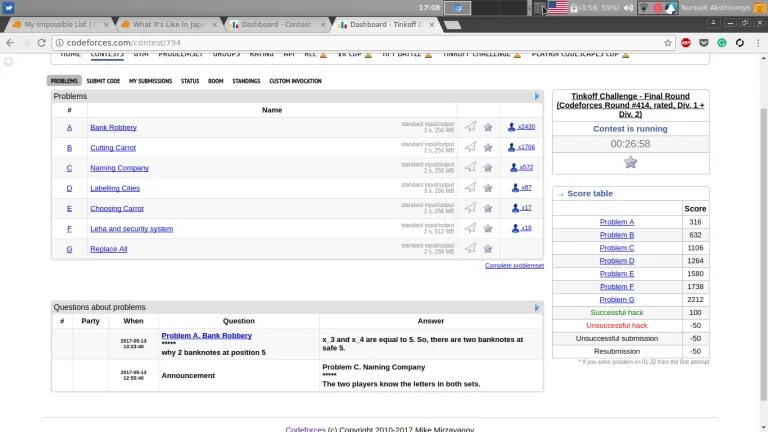Screen dimensions: 768x432
Task: Submit Leha and security system via plane icon
Action: click(470, 228)
